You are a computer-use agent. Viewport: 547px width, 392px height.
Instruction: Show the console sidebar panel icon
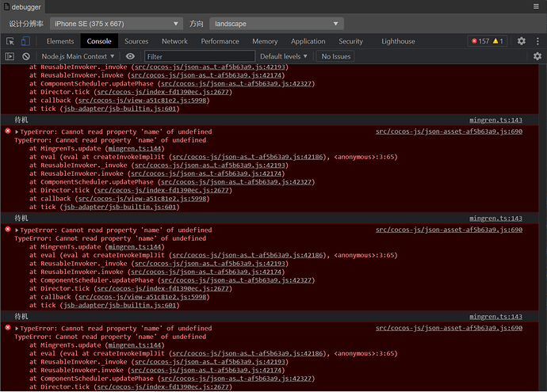(10, 56)
